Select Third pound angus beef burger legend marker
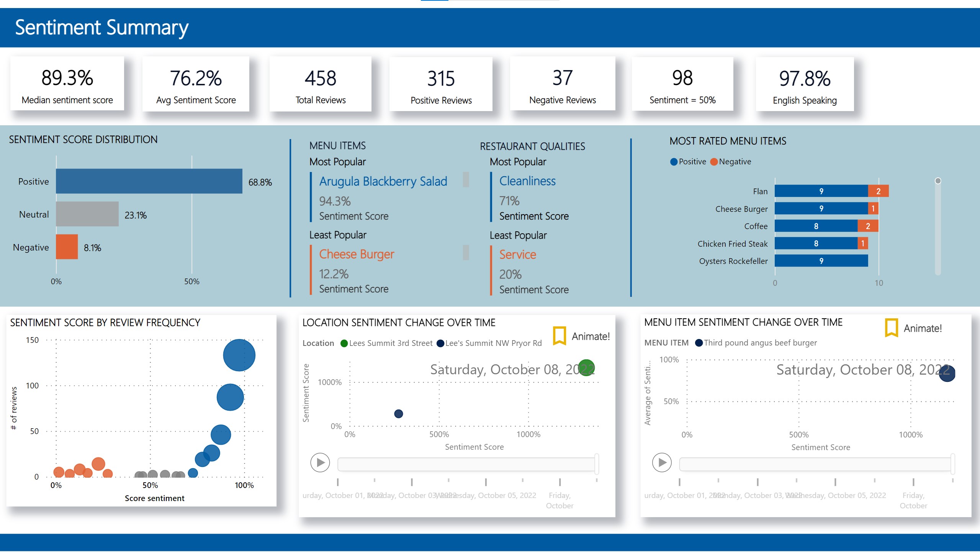Image resolution: width=980 pixels, height=552 pixels. coord(699,343)
